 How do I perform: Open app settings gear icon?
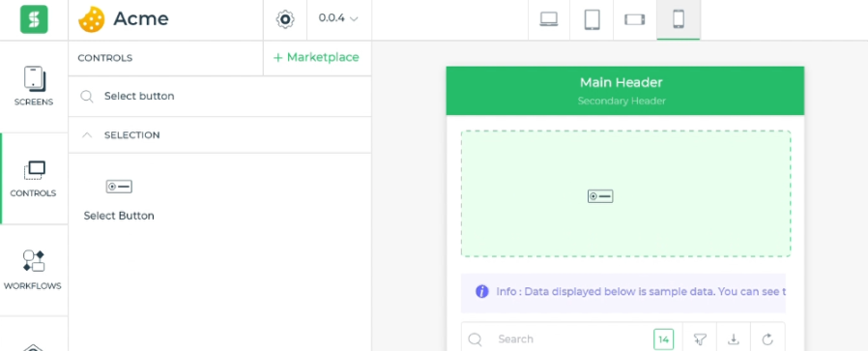(x=285, y=20)
